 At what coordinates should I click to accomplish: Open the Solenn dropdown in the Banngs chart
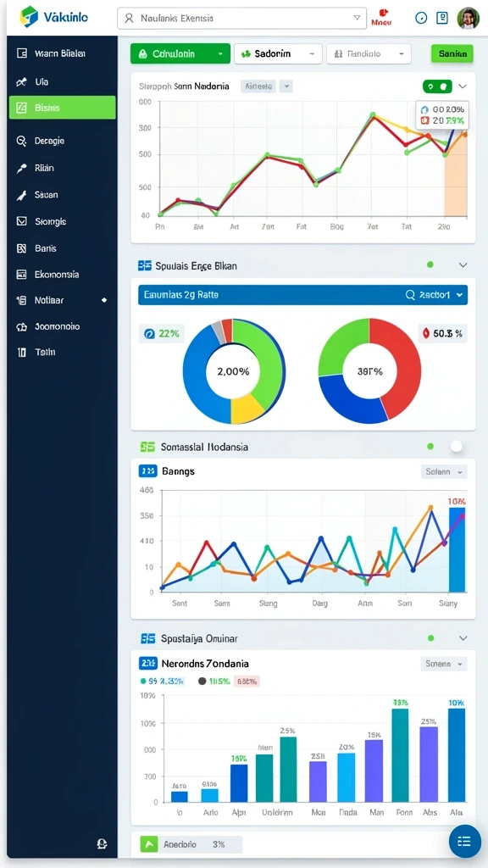click(444, 471)
